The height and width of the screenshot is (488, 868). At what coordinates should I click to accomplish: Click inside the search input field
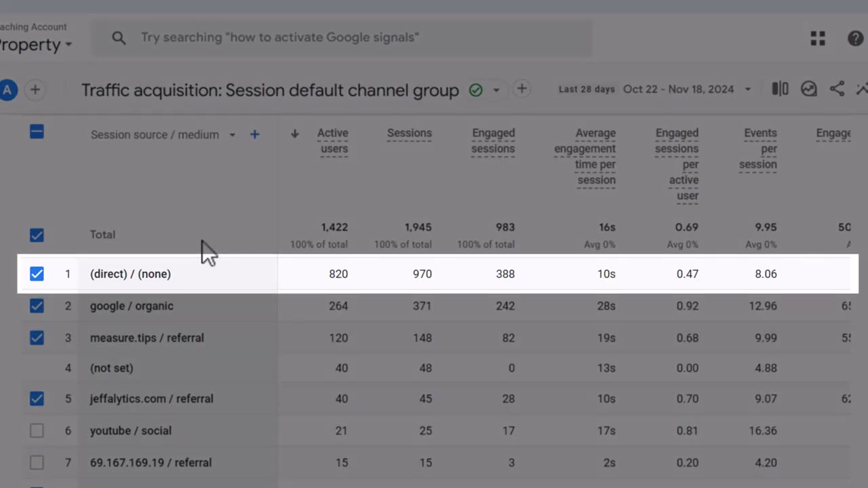click(339, 37)
